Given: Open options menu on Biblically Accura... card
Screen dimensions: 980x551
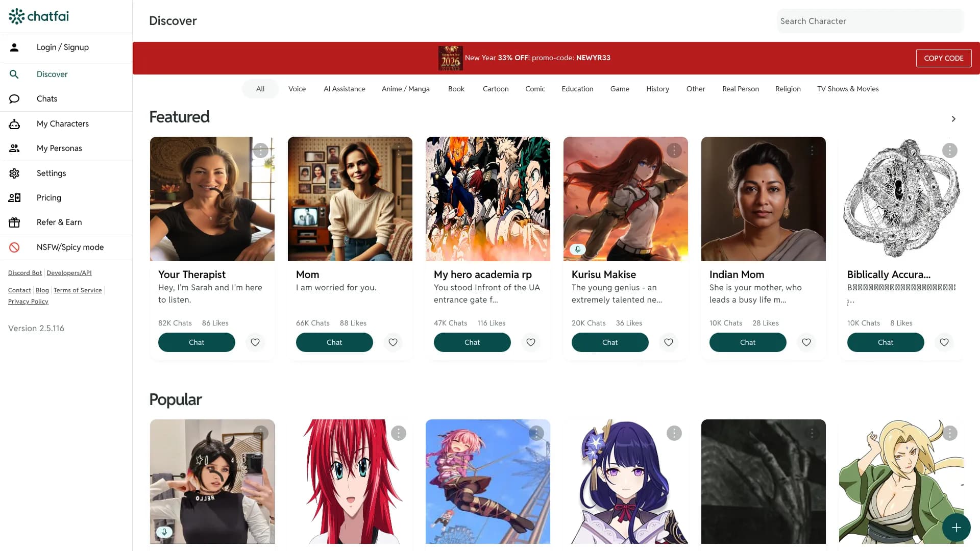Looking at the screenshot, I should pyautogui.click(x=950, y=151).
